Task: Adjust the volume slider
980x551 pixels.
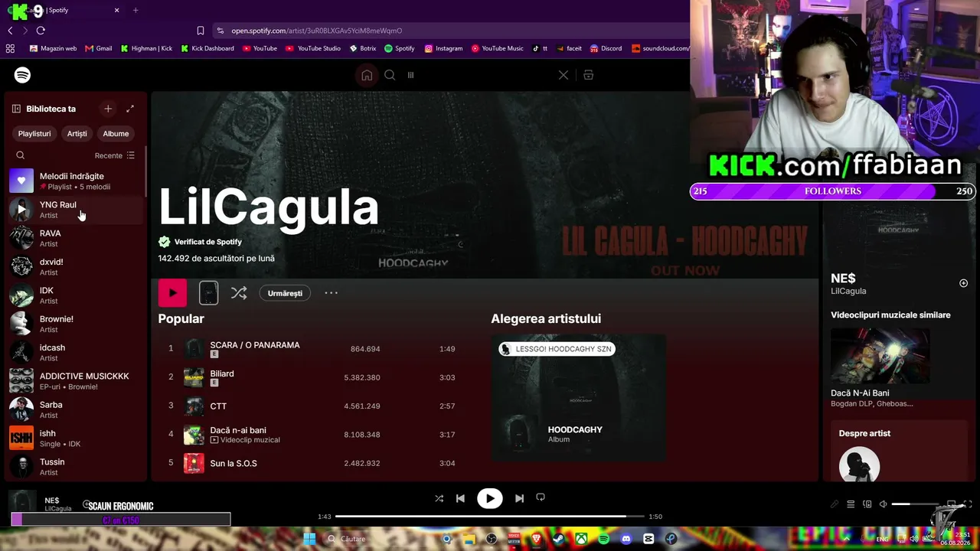Action: (915, 504)
